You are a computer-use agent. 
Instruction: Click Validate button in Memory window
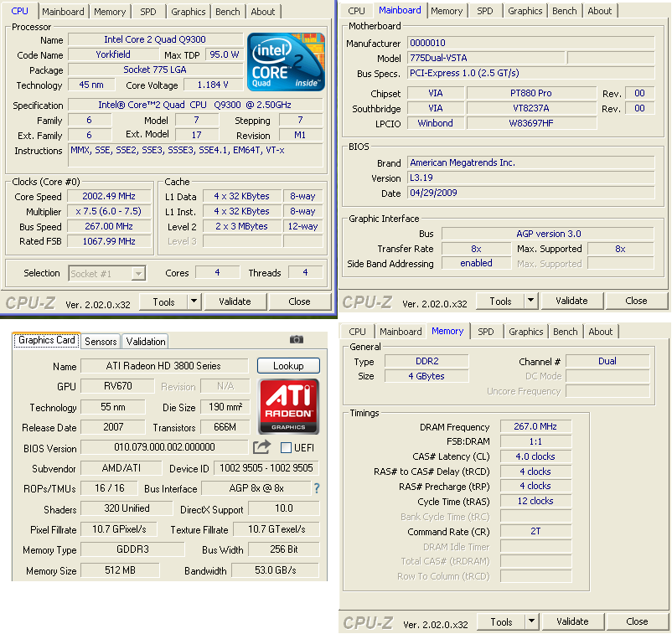tap(572, 621)
